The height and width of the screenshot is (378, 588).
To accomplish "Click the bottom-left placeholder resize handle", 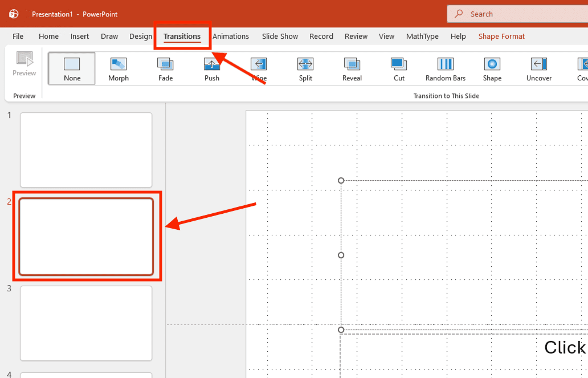I will pyautogui.click(x=341, y=330).
